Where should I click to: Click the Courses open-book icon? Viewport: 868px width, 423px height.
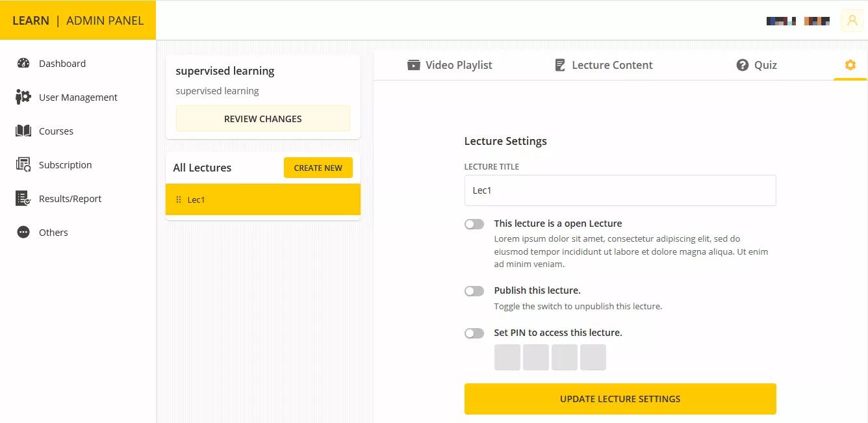click(23, 131)
